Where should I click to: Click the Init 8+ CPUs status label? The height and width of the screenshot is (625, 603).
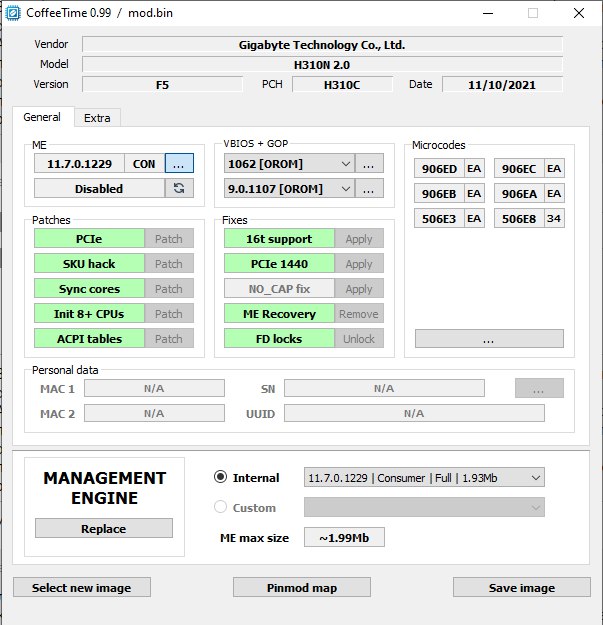(89, 314)
